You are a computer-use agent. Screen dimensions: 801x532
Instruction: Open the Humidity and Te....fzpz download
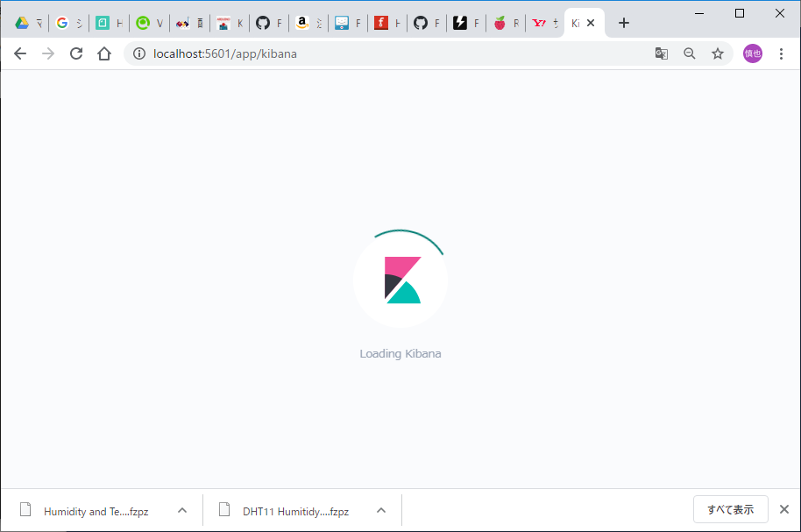(96, 511)
